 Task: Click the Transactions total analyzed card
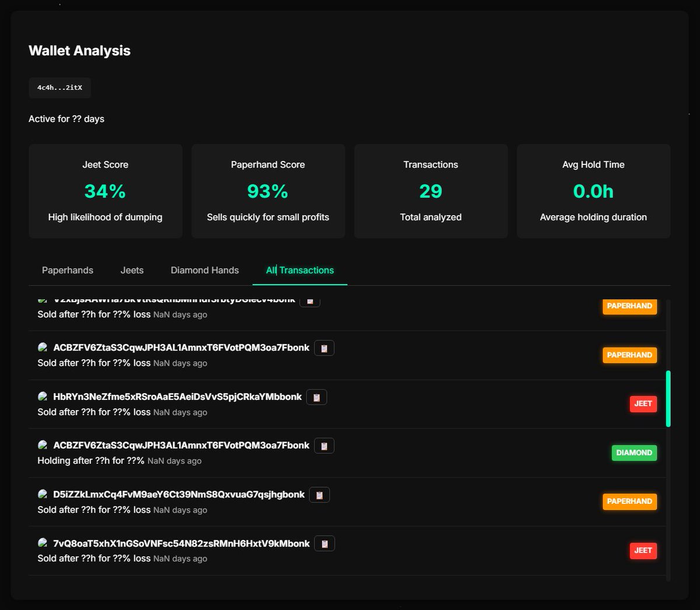(x=430, y=191)
